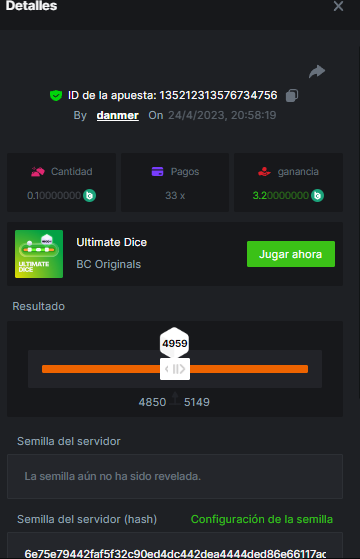Screen dimensions: 360x559
Task: Click the Jugar ahora button
Action: [291, 254]
